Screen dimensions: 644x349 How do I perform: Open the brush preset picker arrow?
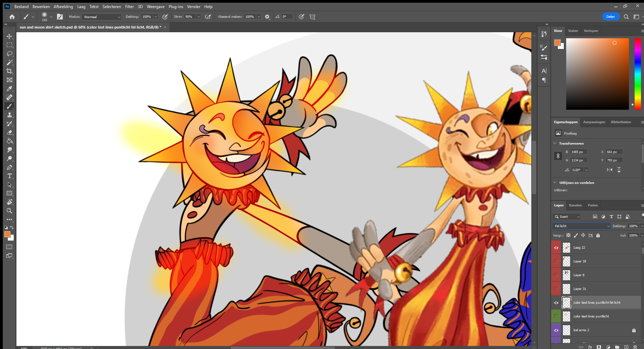tap(51, 17)
